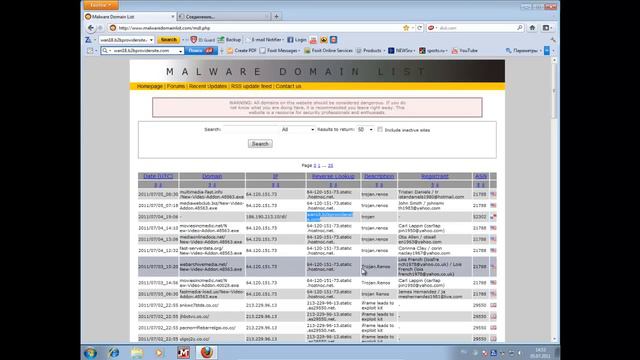Open Results to return 50 dropdown
This screenshot has width=640, height=360.
[x=365, y=129]
